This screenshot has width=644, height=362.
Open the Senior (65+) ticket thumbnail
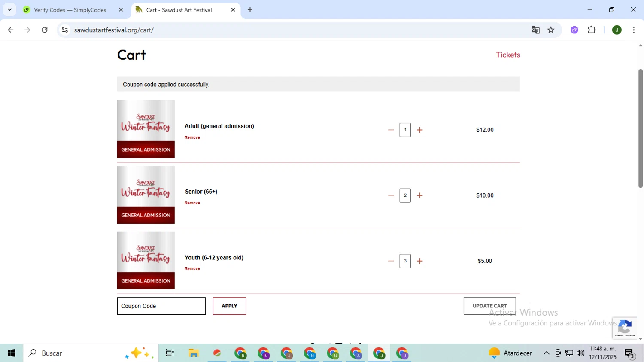click(146, 195)
